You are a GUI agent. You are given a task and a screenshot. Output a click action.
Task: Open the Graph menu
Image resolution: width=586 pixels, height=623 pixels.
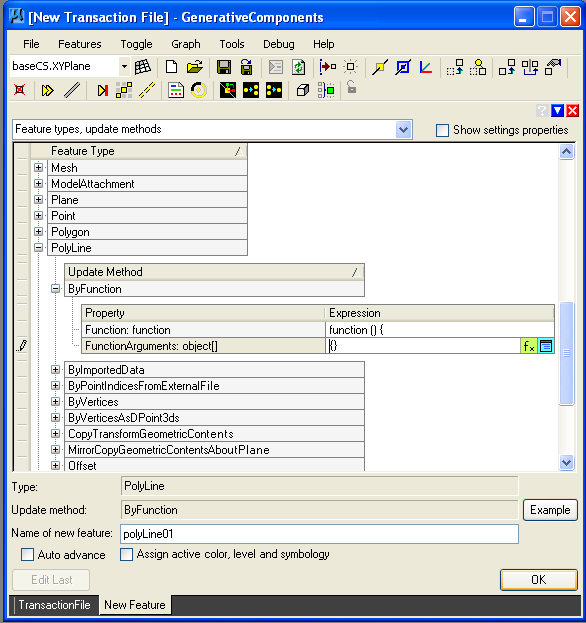click(186, 44)
